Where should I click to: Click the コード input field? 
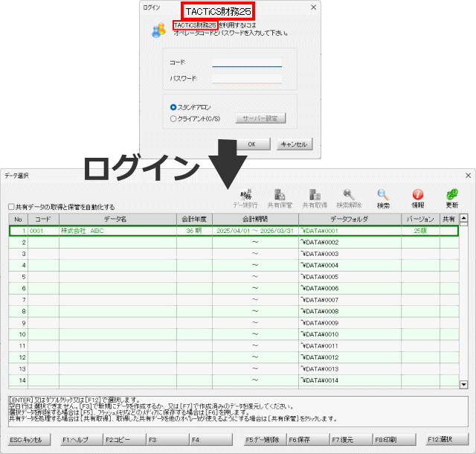click(x=247, y=63)
